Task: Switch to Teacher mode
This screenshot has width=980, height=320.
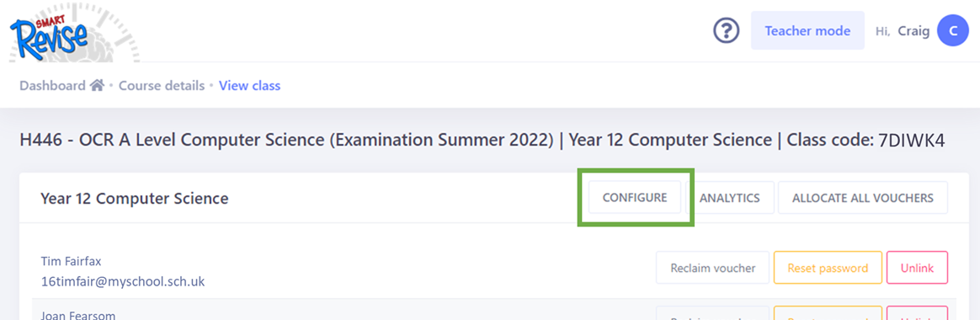Action: (807, 30)
